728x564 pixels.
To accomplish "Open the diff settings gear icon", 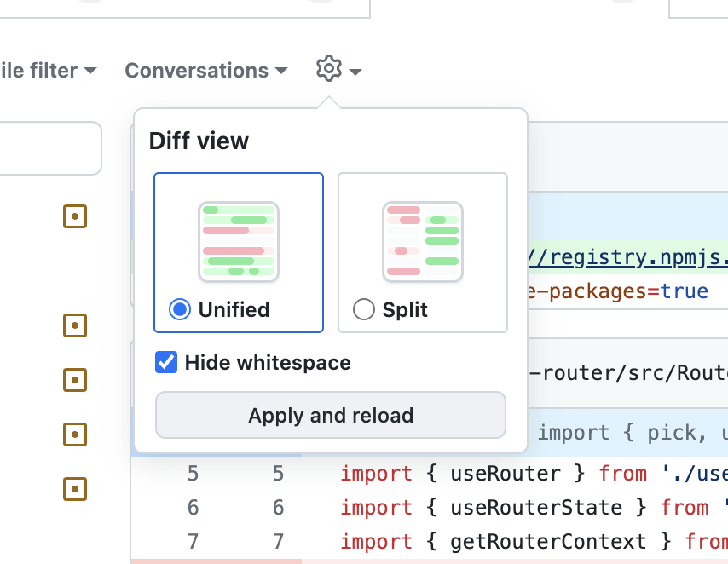I will (329, 69).
